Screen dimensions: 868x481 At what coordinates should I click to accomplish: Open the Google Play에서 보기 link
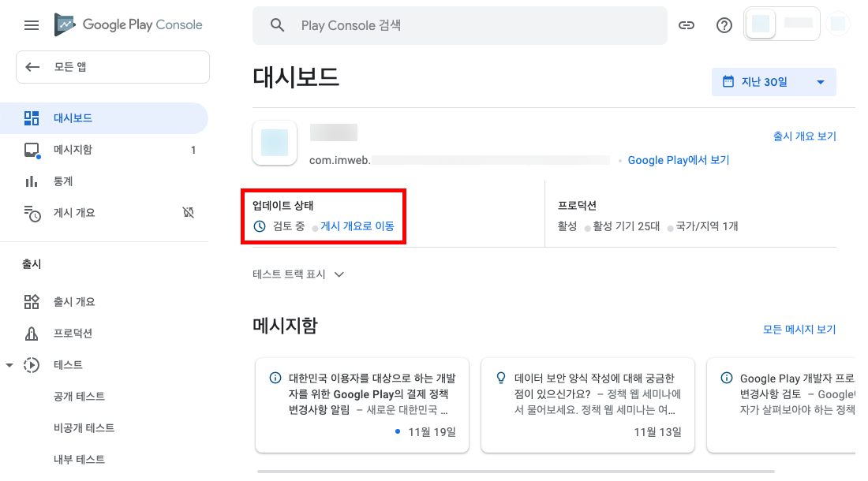(x=679, y=160)
